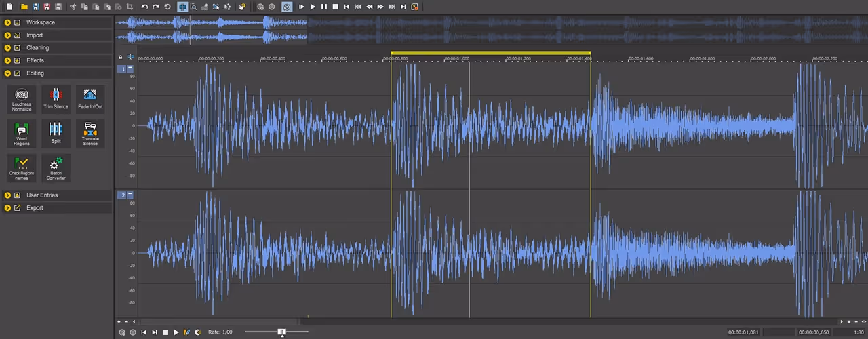This screenshot has height=339, width=868.
Task: Expand the Cleaning section
Action: (7, 48)
